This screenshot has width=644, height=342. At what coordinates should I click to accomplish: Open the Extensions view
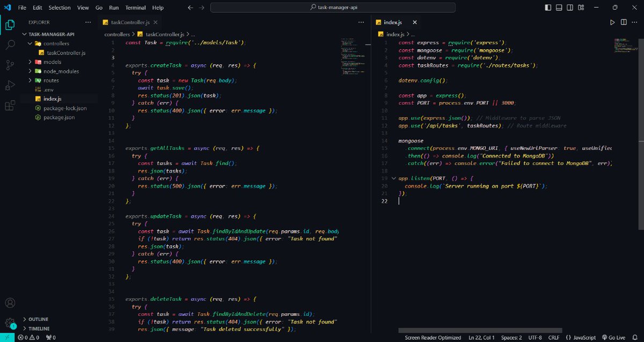point(10,106)
